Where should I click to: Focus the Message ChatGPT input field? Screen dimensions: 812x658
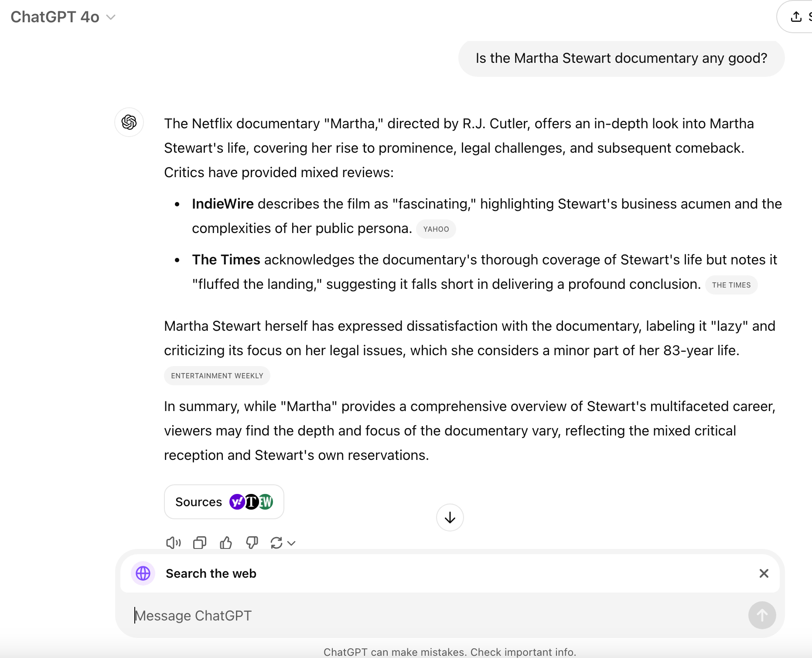pyautogui.click(x=436, y=615)
